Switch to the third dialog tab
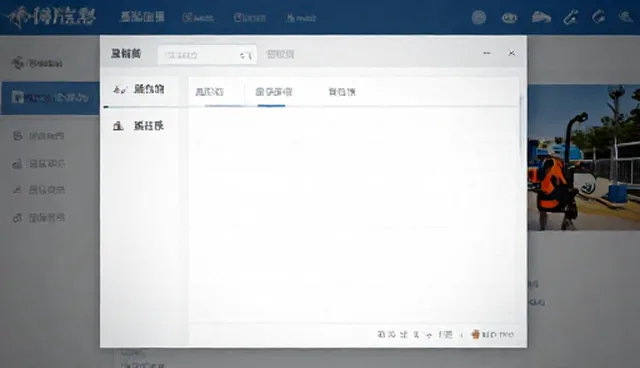Viewport: 640px width, 368px height. click(x=342, y=92)
